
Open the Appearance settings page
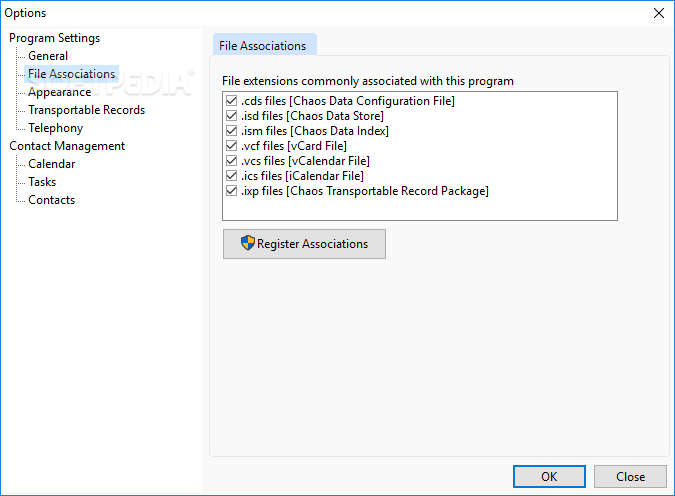[59, 92]
